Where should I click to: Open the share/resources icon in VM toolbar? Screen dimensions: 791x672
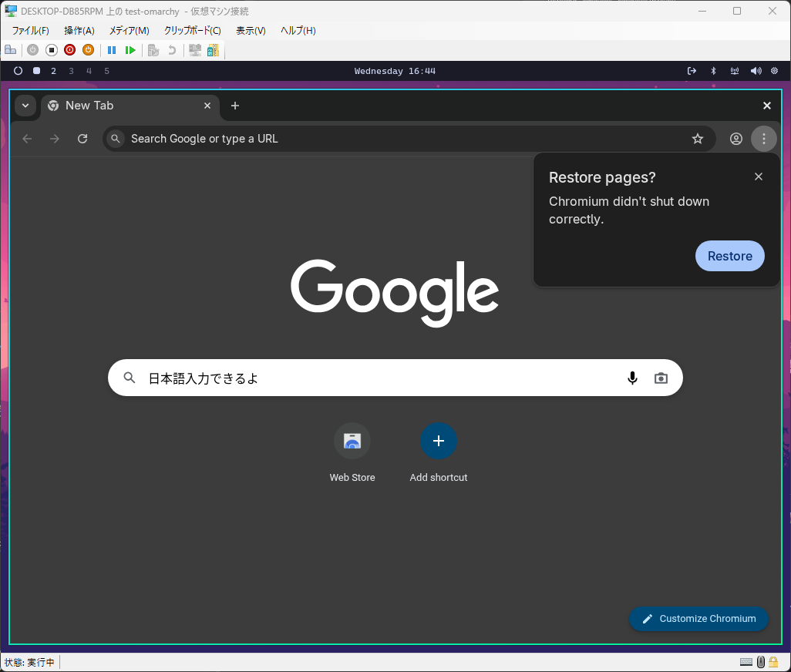pos(213,50)
